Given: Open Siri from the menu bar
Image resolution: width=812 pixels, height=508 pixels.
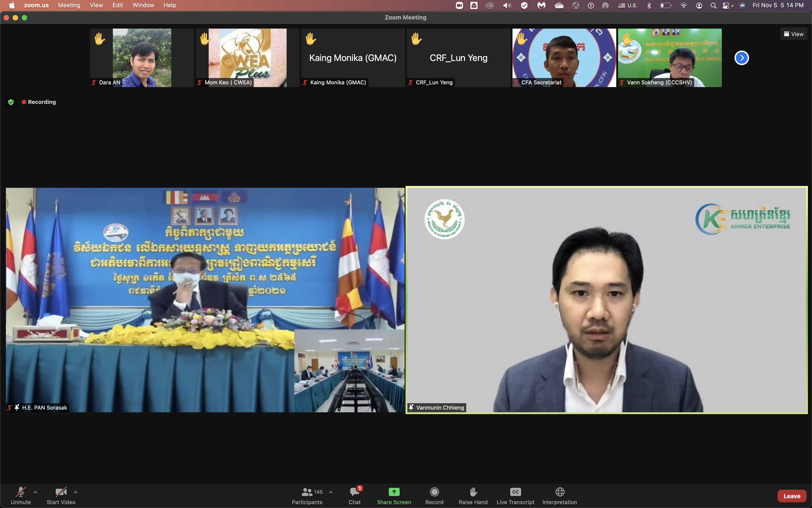Looking at the screenshot, I should (742, 5).
